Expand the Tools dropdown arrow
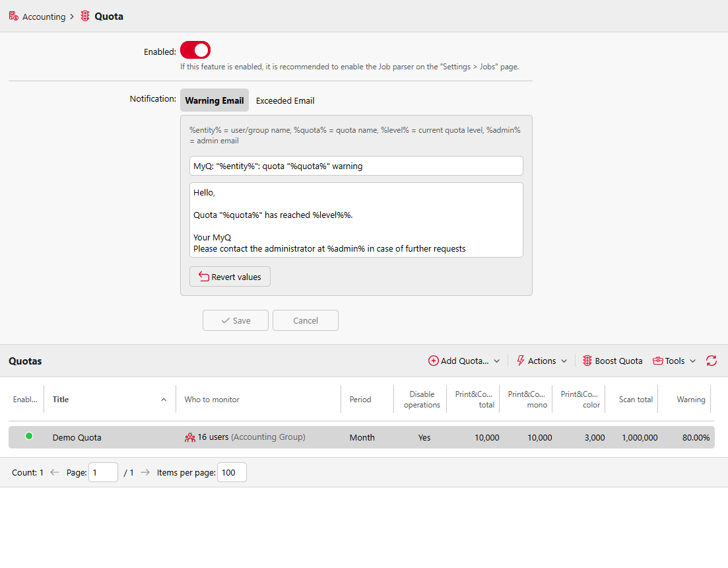The width and height of the screenshot is (728, 568). [x=693, y=361]
